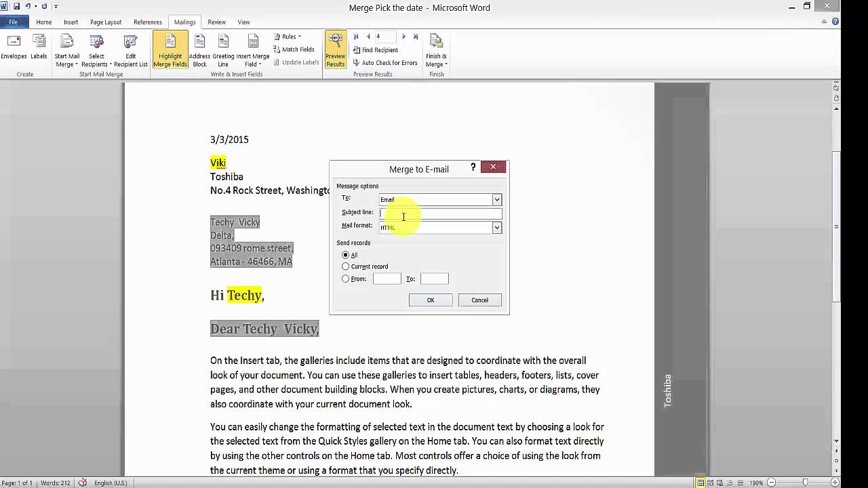The height and width of the screenshot is (488, 868).
Task: Minimize the ribbon with the caret icon
Action: coord(825,22)
